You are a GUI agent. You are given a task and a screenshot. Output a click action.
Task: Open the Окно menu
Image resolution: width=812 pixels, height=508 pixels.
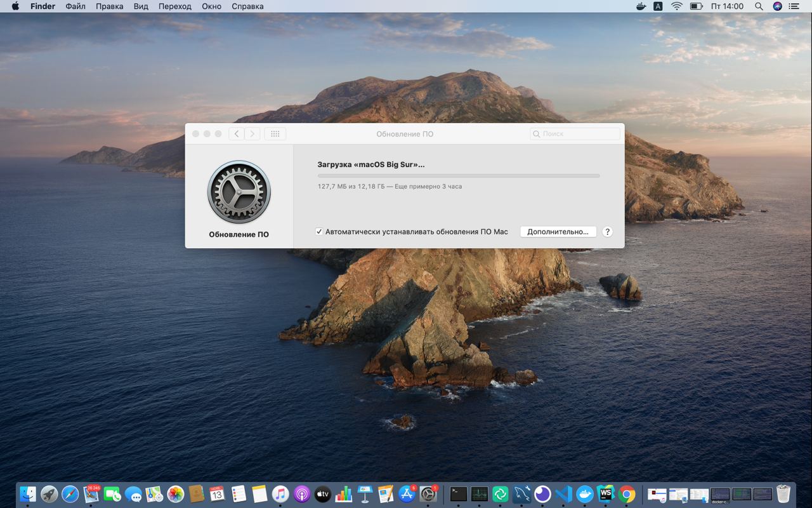[211, 6]
